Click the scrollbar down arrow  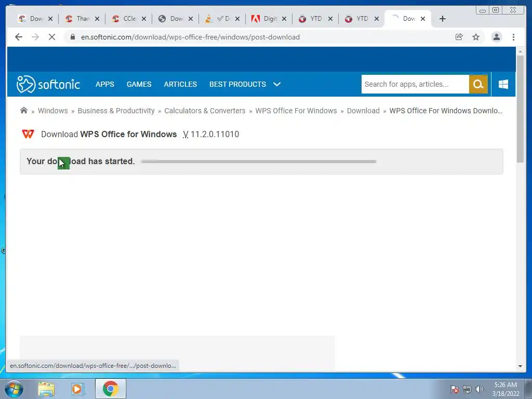(520, 366)
